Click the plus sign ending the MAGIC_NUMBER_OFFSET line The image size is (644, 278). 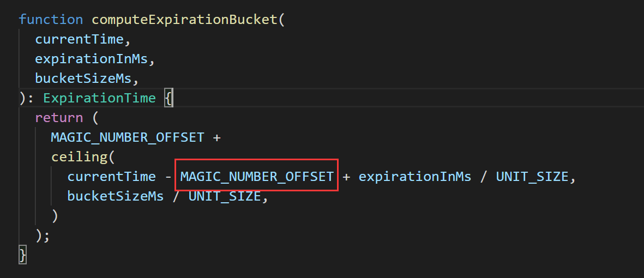pos(216,137)
